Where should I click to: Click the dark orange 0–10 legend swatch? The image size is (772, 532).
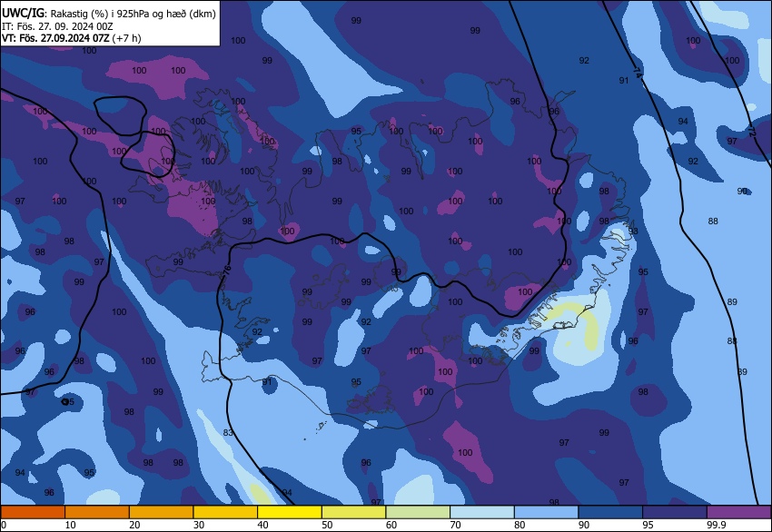point(33,512)
